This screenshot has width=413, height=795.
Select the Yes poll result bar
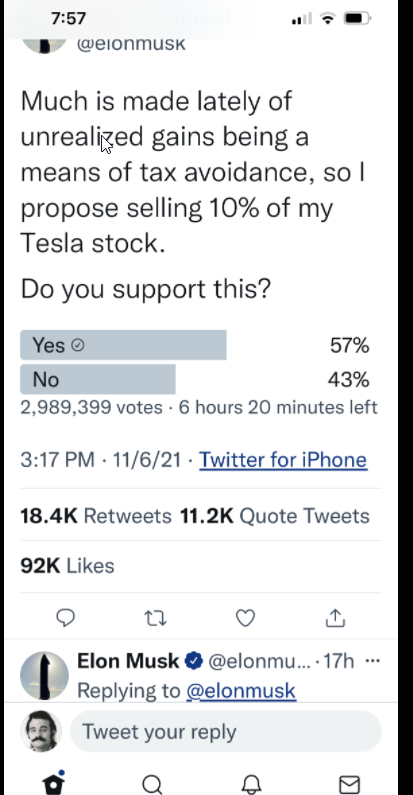123,345
